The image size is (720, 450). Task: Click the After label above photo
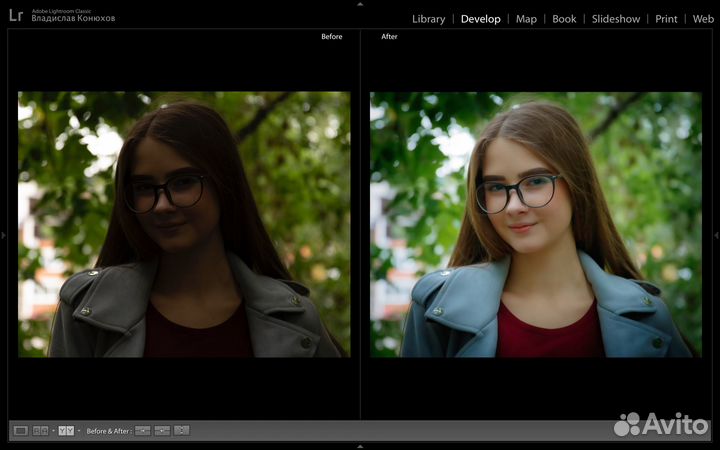[x=389, y=36]
